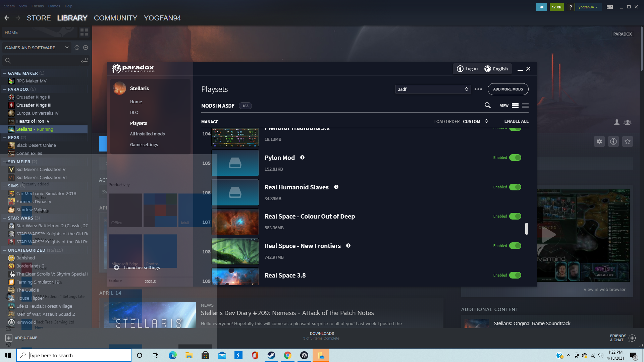
Task: Click Add a Game in Steam
Action: tap(22, 338)
